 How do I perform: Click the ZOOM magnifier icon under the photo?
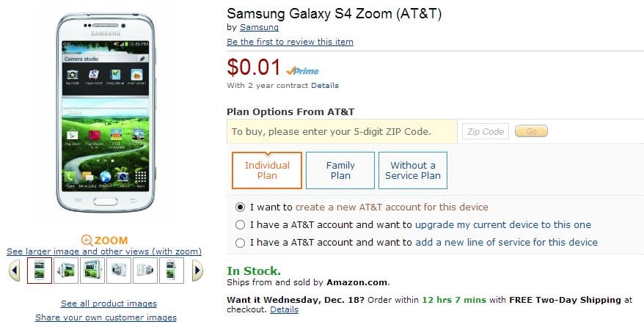tap(87, 240)
